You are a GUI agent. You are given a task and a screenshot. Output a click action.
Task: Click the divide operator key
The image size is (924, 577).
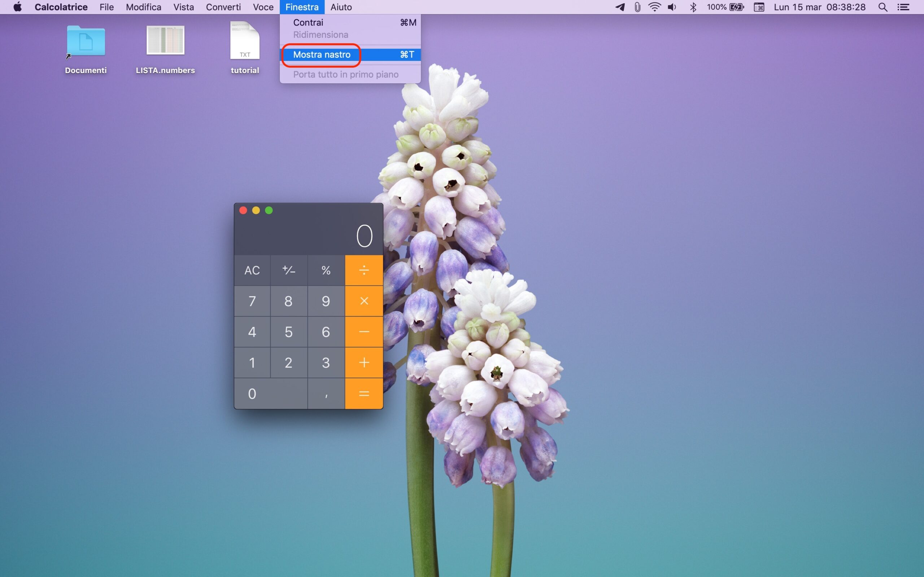pyautogui.click(x=363, y=270)
